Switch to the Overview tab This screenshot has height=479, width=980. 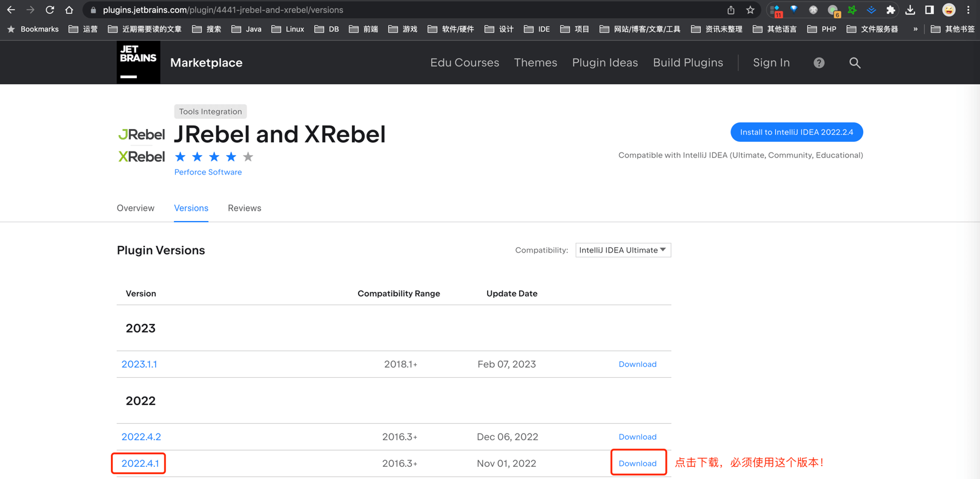pos(136,208)
